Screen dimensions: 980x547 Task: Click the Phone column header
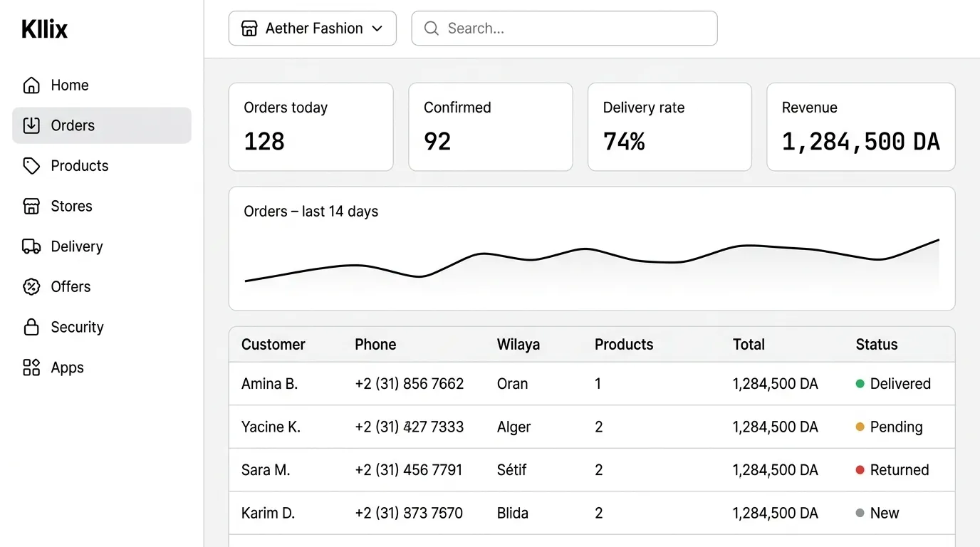(x=375, y=345)
